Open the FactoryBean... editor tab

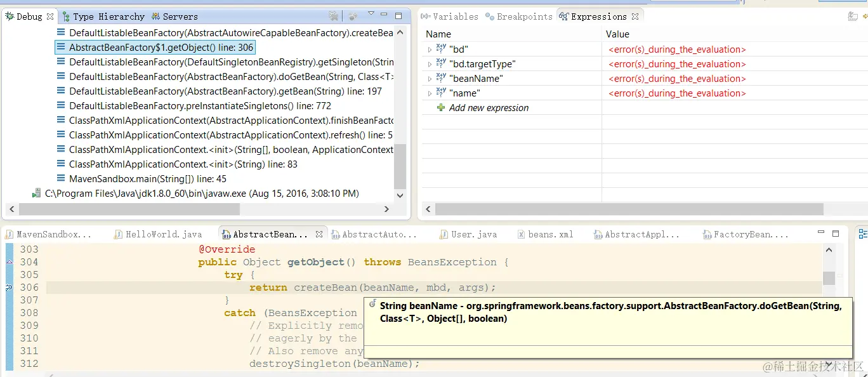[746, 234]
